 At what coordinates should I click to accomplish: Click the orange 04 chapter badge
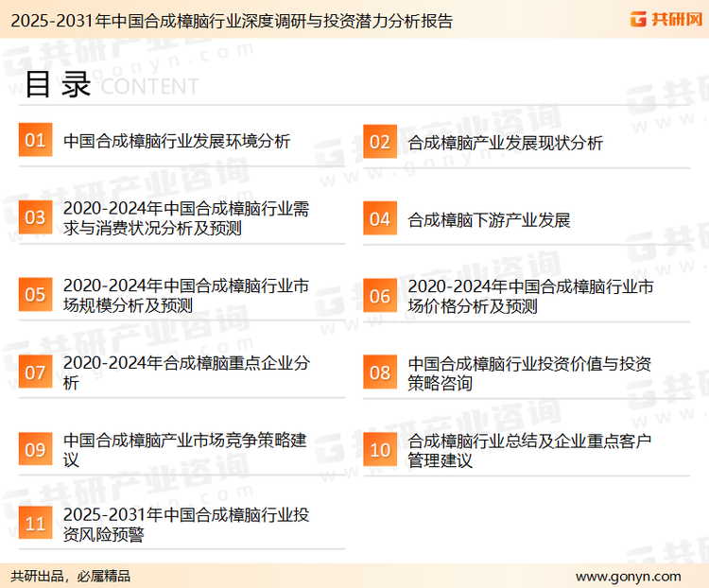pyautogui.click(x=380, y=218)
